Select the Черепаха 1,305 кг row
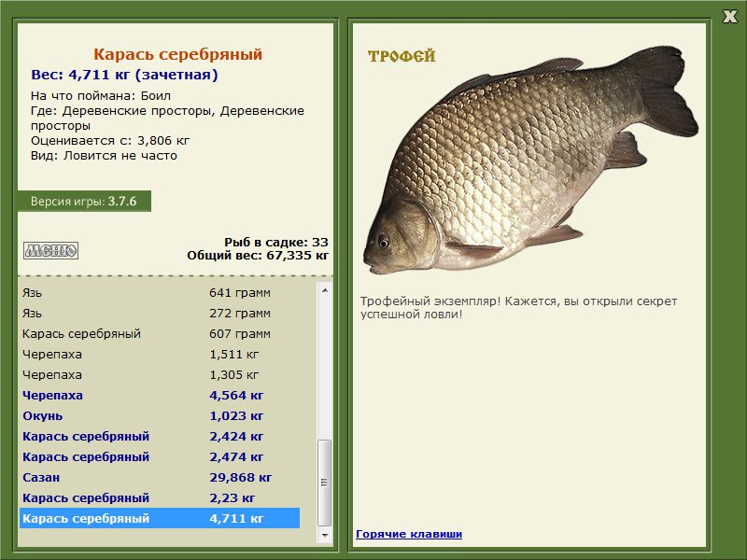The image size is (747, 560). point(160,375)
